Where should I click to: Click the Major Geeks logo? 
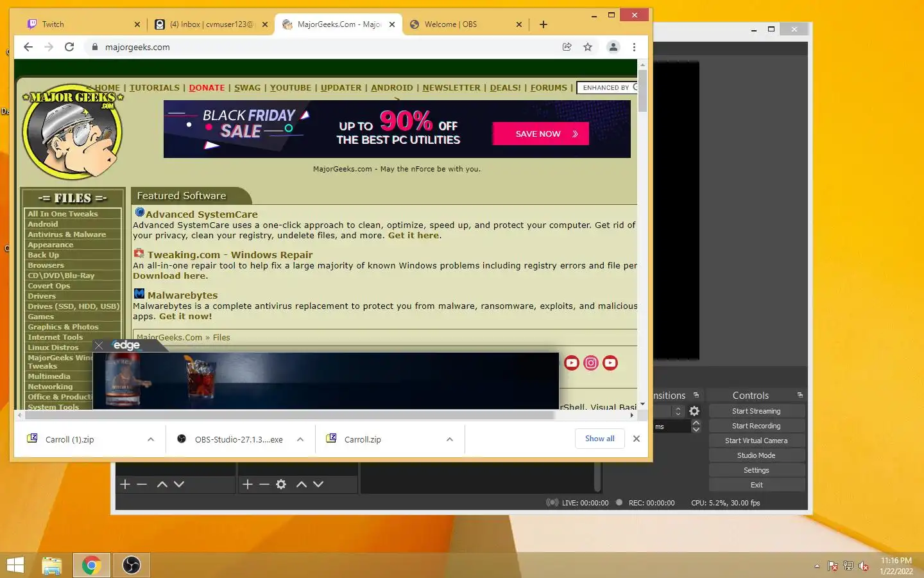[73, 132]
